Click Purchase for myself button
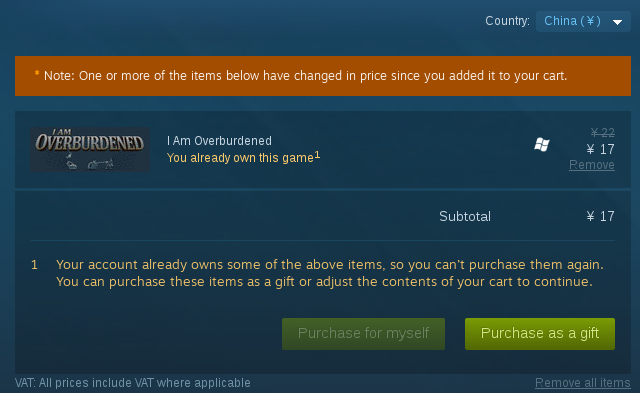640x393 pixels. point(363,333)
